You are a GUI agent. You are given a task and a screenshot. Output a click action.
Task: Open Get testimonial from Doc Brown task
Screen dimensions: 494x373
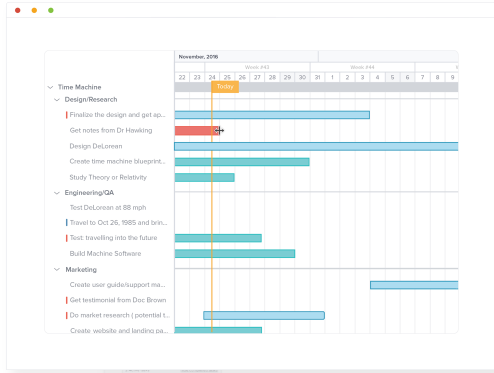(118, 300)
